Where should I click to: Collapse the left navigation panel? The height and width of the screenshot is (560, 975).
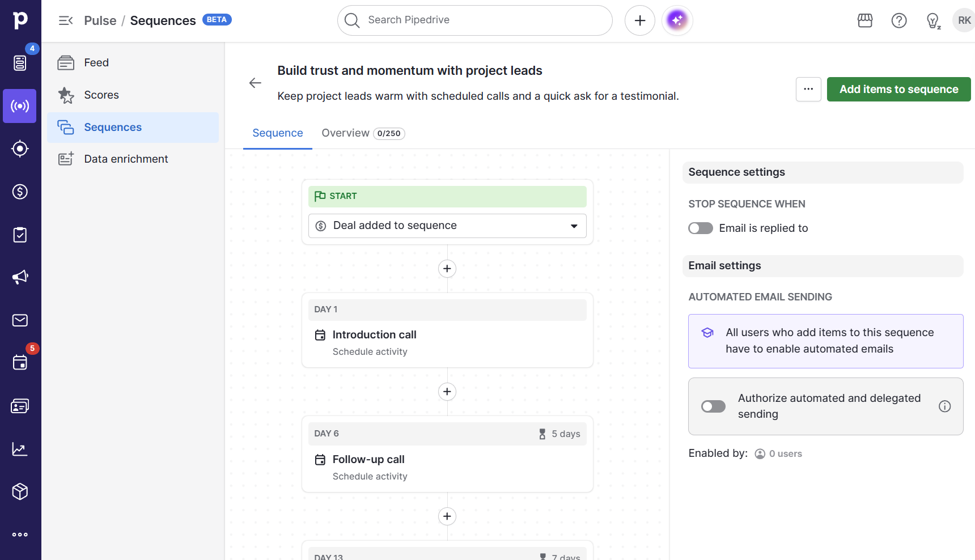pos(66,20)
